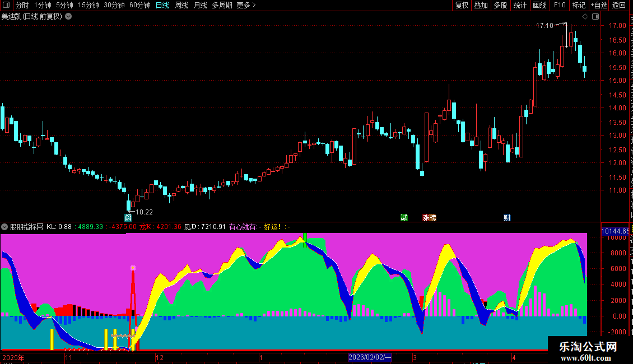Click the 凤D: 7210.91 value

pyautogui.click(x=204, y=227)
